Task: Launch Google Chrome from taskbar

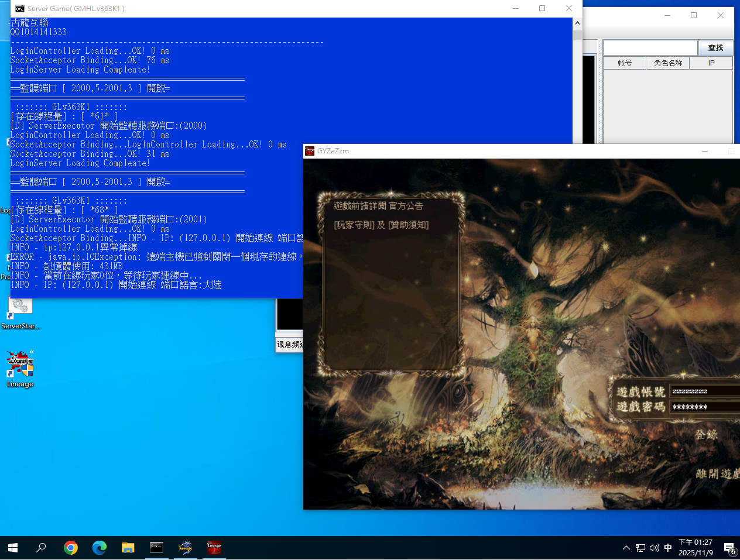Action: (x=71, y=548)
